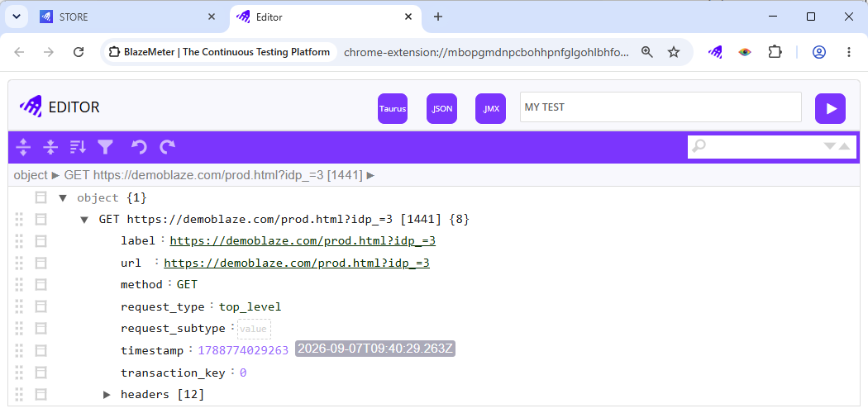Image resolution: width=868 pixels, height=413 pixels.
Task: Export script as .JMX
Action: (x=490, y=108)
